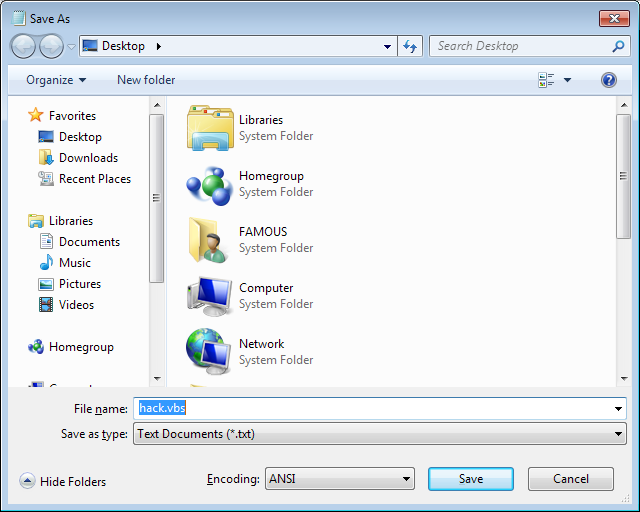640x512 pixels.
Task: Open Pictures library in sidebar
Action: tap(80, 283)
